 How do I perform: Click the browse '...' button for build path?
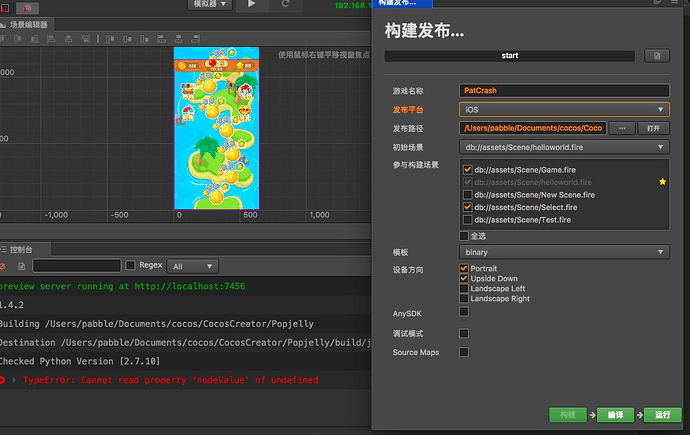click(x=621, y=128)
